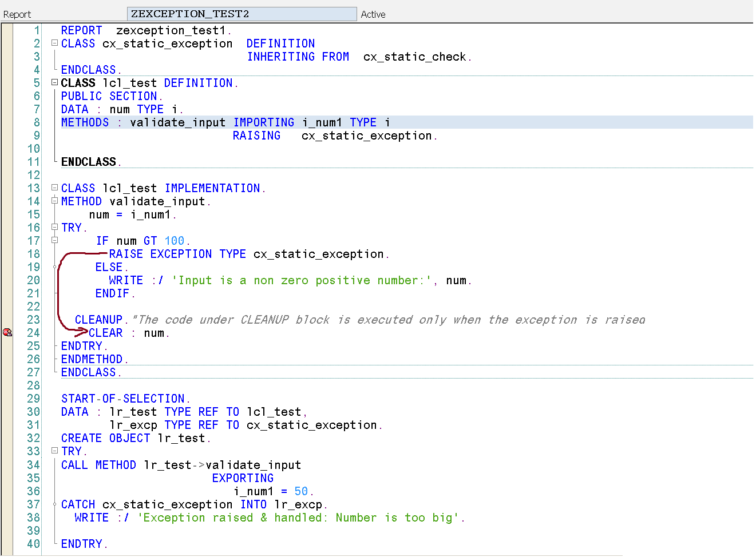
Task: Fold the TRY block at line 16
Action: click(54, 227)
